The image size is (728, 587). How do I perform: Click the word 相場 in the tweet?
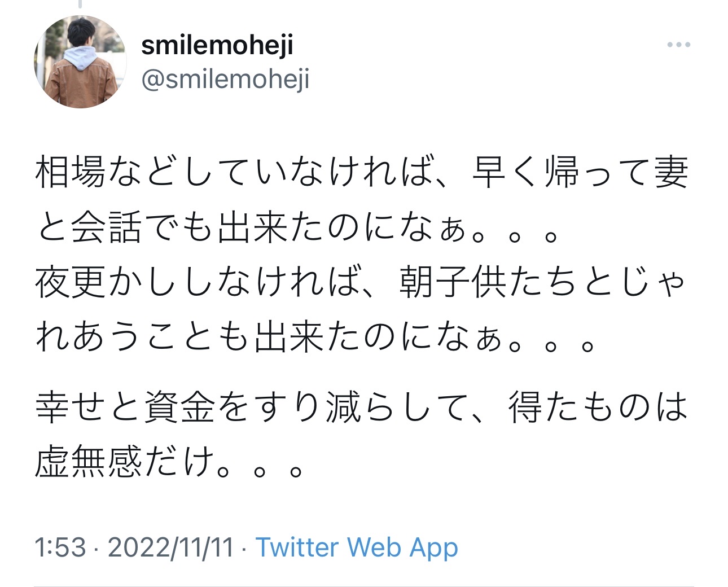pyautogui.click(x=71, y=173)
